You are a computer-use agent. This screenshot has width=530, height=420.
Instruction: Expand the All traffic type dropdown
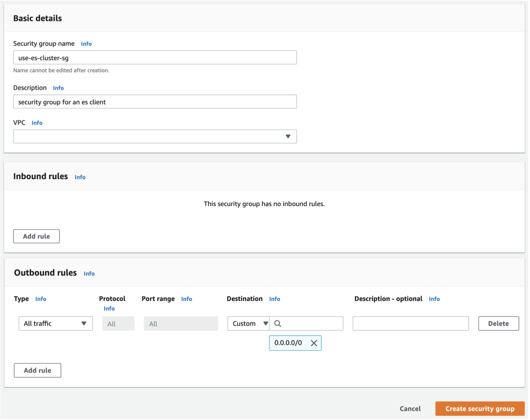(56, 324)
